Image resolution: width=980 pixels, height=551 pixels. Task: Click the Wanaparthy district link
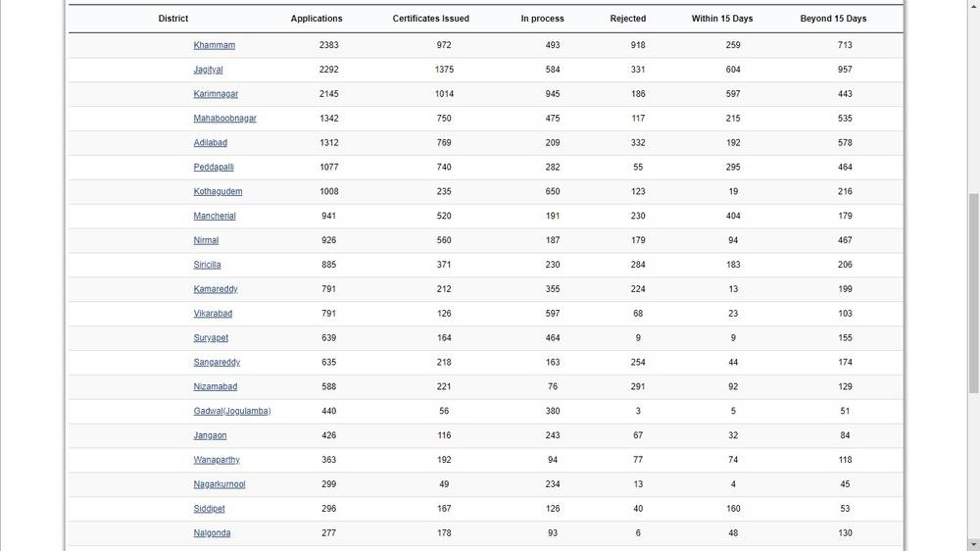click(x=217, y=460)
